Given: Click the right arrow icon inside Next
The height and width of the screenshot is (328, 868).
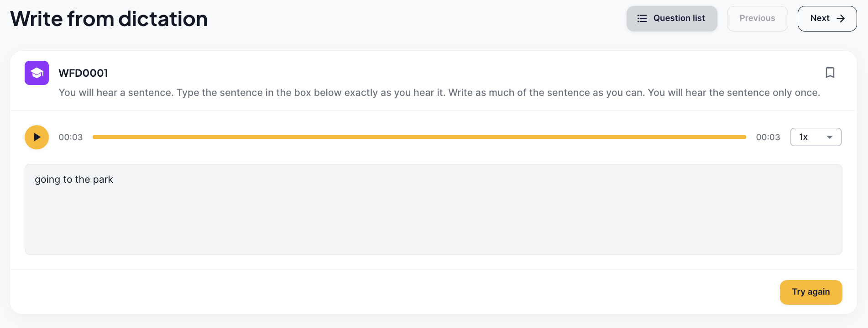Looking at the screenshot, I should point(841,18).
